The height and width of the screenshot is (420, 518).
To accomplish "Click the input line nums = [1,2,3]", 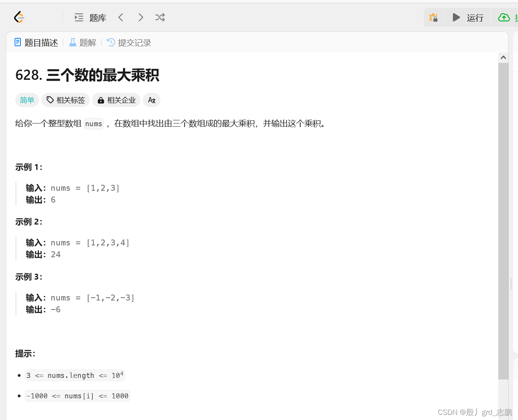I will (73, 188).
